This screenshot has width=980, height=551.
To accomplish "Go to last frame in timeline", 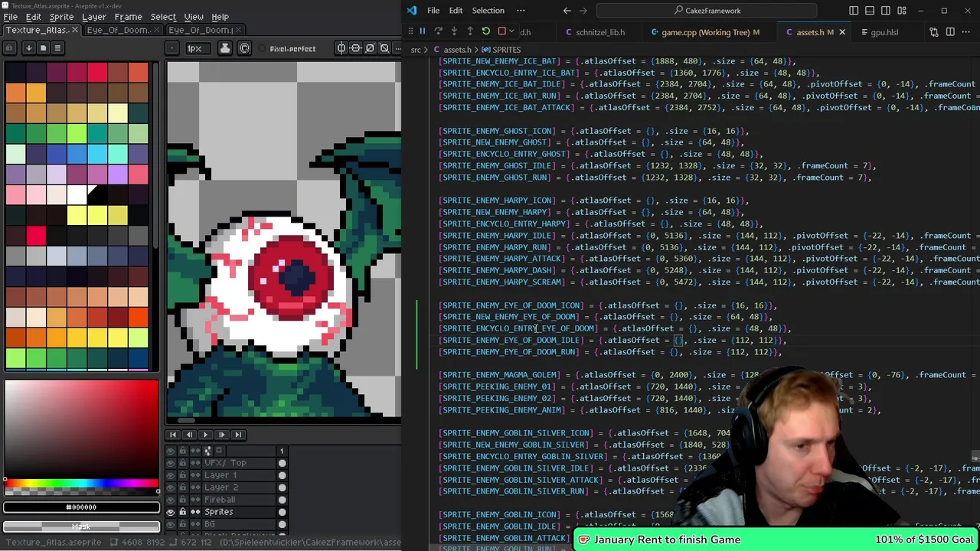I will pyautogui.click(x=237, y=435).
